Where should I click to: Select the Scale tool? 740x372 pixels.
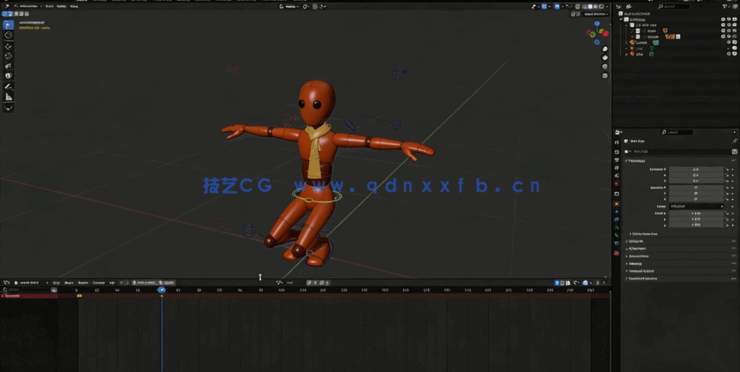coord(8,66)
